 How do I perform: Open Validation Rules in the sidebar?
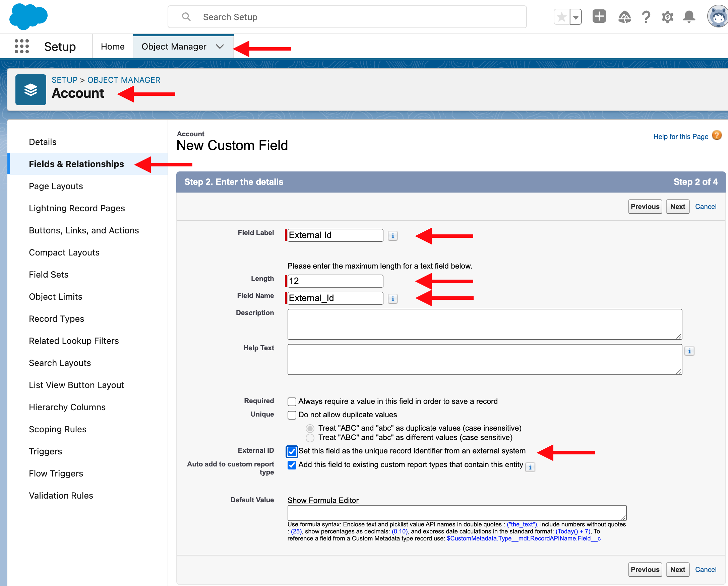[x=61, y=495]
